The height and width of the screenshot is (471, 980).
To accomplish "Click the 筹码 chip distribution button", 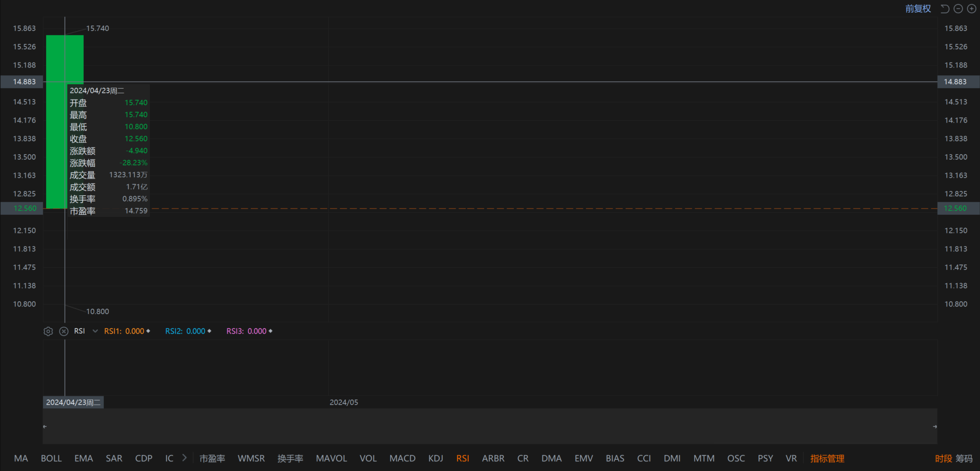I will (x=965, y=458).
